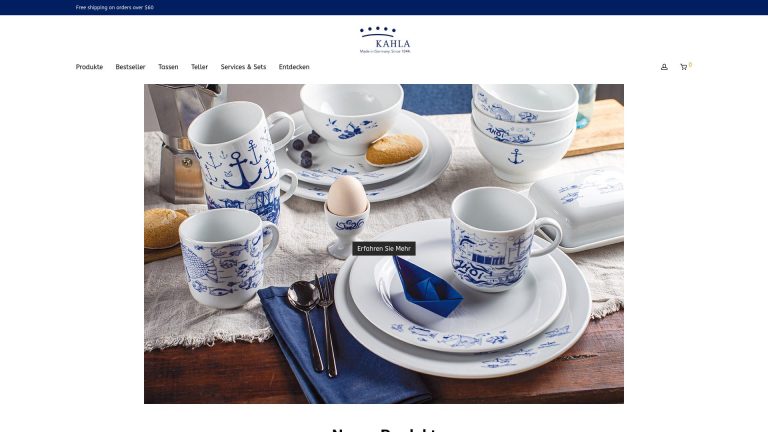Click the free shipping announcement text

[x=115, y=7]
